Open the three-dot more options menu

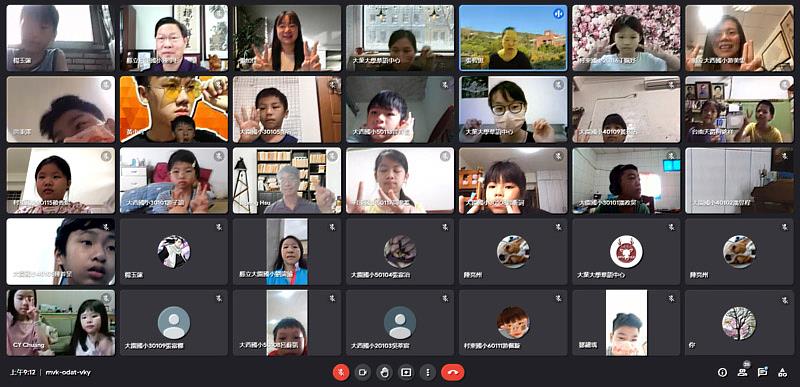pyautogui.click(x=428, y=372)
